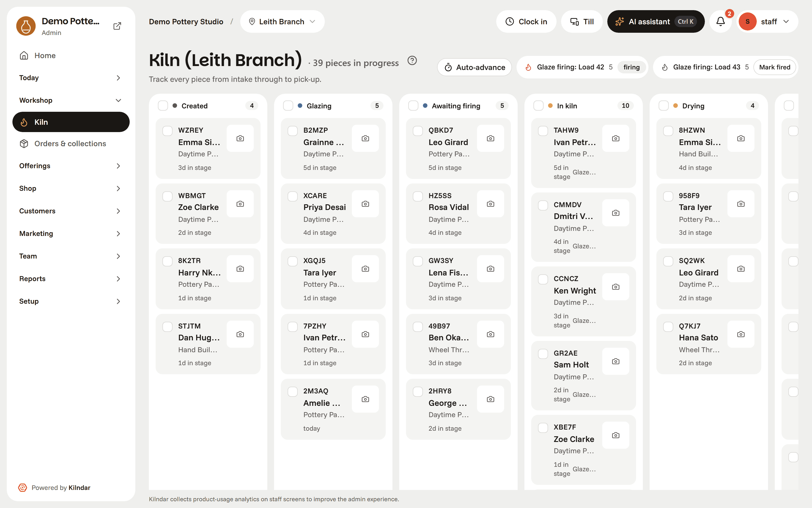
Task: Click camera icon on GR2AE Sam Holt card
Action: click(616, 362)
